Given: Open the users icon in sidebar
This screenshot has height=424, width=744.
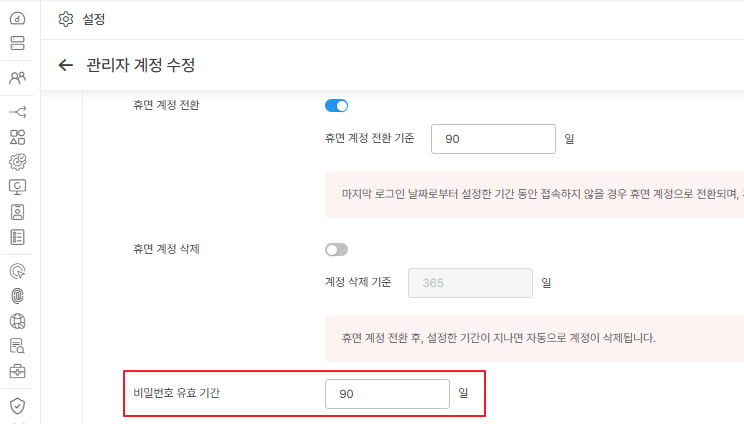Looking at the screenshot, I should point(17,77).
